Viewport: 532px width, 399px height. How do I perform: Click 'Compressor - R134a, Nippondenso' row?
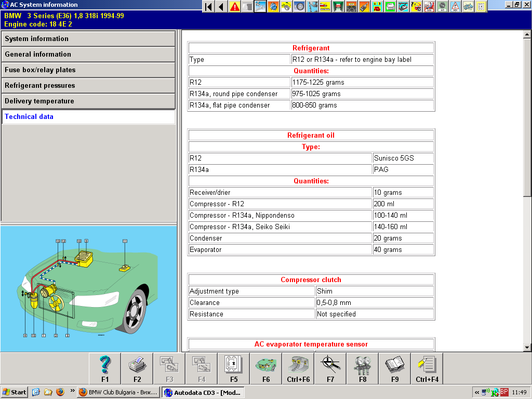(280, 216)
